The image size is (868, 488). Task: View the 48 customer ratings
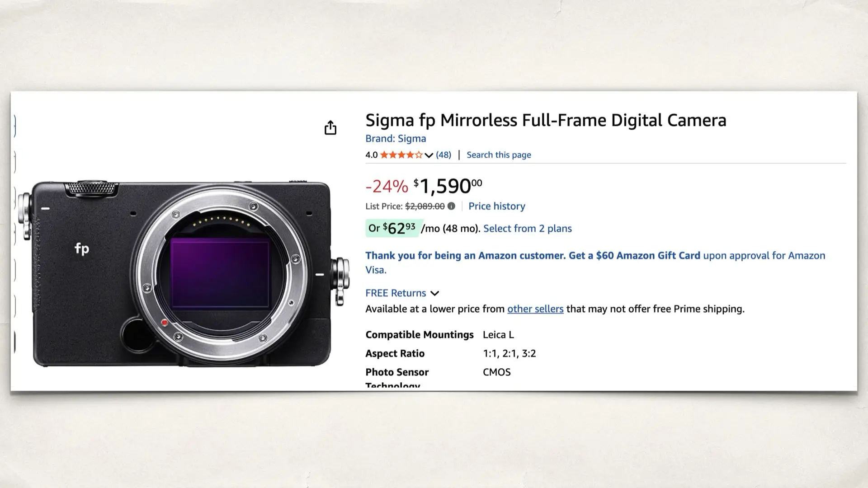coord(443,155)
